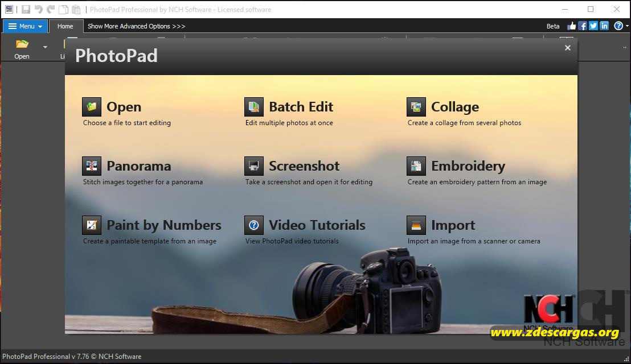Click the Save icon in title bar
This screenshot has height=364, width=631.
pos(26,9)
